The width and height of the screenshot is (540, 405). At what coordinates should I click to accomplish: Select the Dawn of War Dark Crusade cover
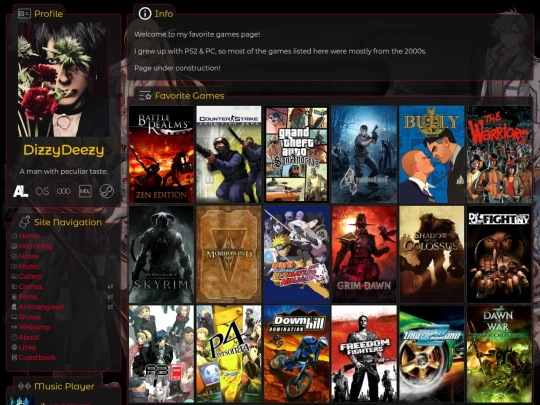pos(499,354)
